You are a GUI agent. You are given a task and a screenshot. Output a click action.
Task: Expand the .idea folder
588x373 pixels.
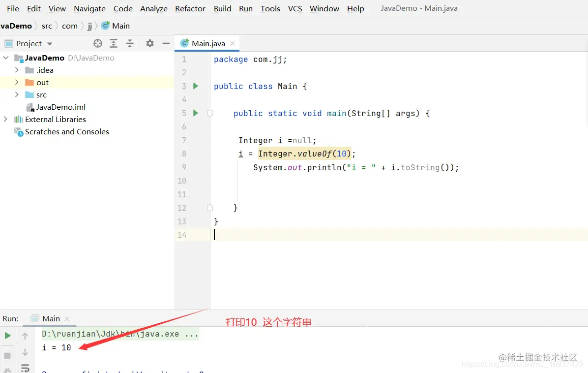17,70
